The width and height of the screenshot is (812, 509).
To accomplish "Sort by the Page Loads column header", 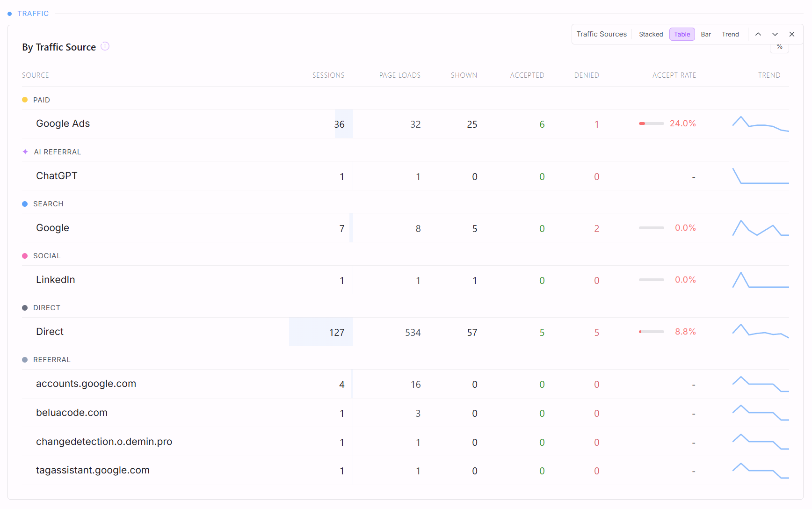I will click(x=400, y=75).
